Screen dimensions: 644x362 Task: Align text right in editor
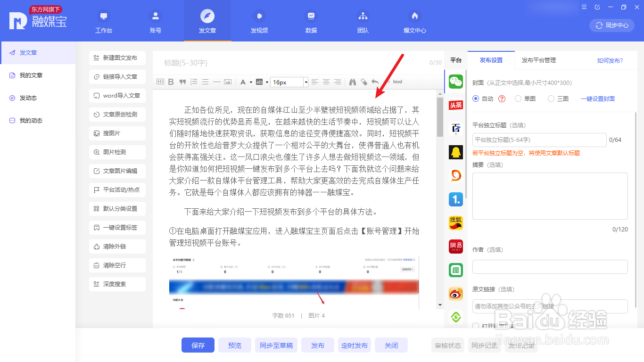point(338,82)
